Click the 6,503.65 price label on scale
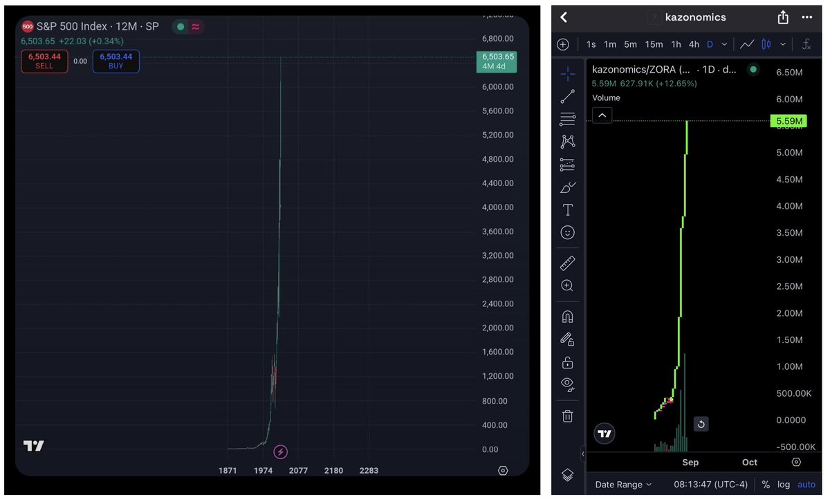The height and width of the screenshot is (504, 830). (497, 62)
